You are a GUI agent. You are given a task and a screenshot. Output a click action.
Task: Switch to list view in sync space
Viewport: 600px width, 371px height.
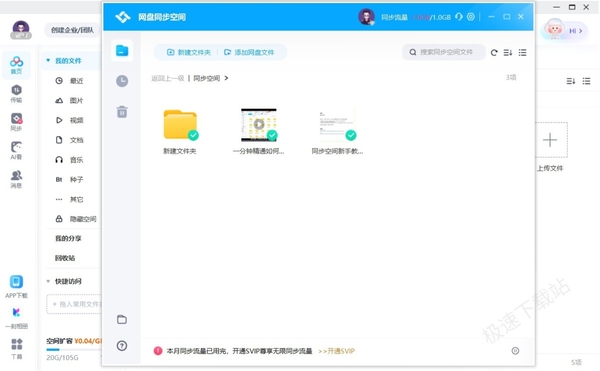coord(522,52)
